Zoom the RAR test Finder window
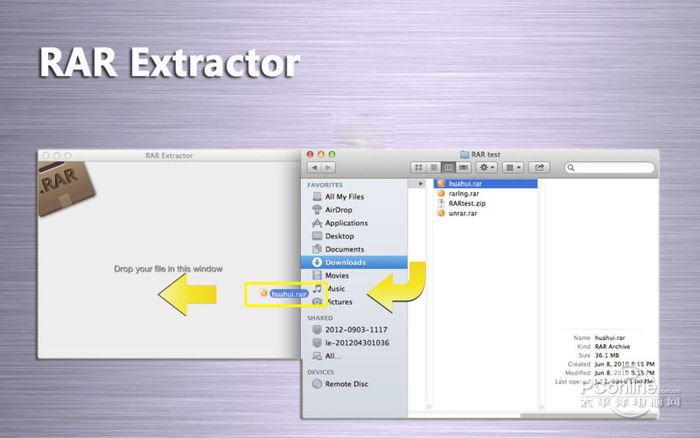Image resolution: width=700 pixels, height=438 pixels. [332, 154]
